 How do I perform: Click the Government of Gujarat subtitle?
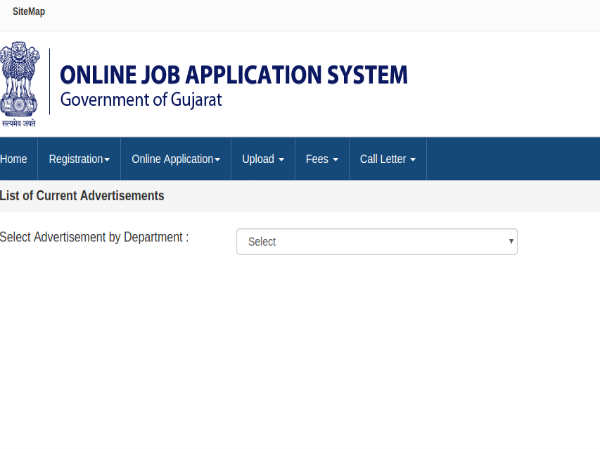[141, 100]
